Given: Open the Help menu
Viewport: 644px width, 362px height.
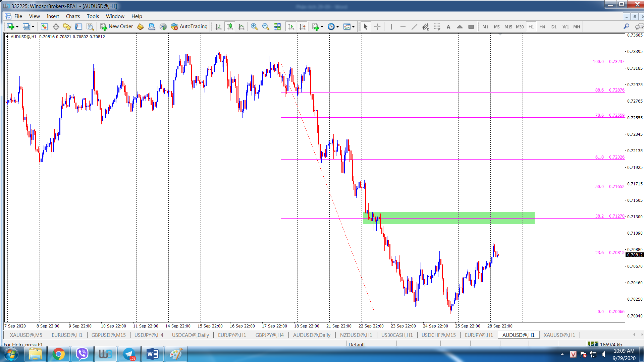Looking at the screenshot, I should point(137,16).
